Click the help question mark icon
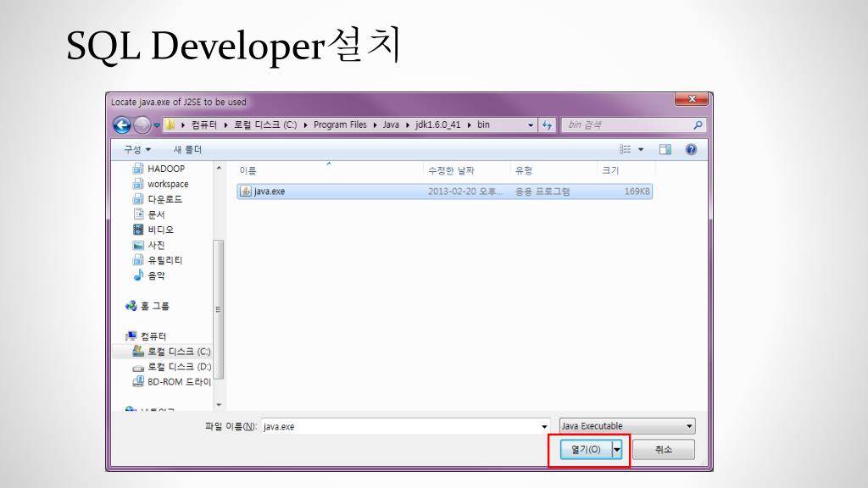Viewport: 868px width, 488px height. pyautogui.click(x=691, y=149)
